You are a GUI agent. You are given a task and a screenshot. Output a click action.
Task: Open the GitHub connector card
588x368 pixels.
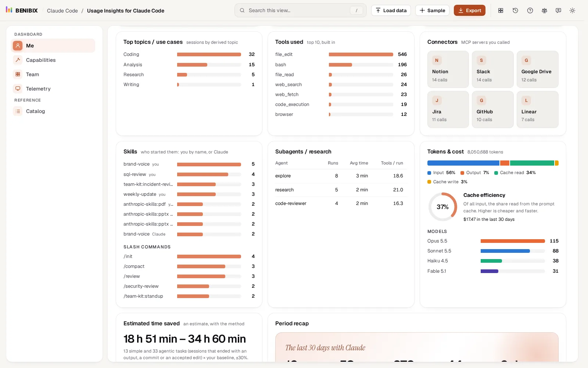coord(492,109)
